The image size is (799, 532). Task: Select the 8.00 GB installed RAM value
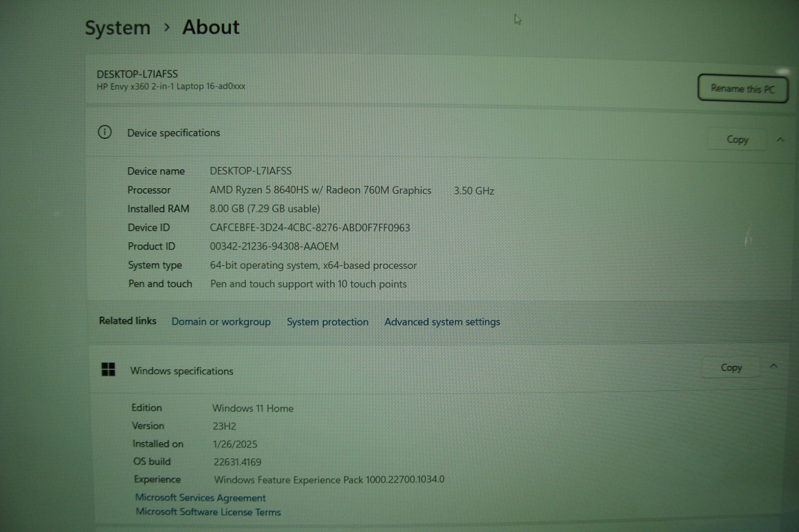(x=265, y=209)
